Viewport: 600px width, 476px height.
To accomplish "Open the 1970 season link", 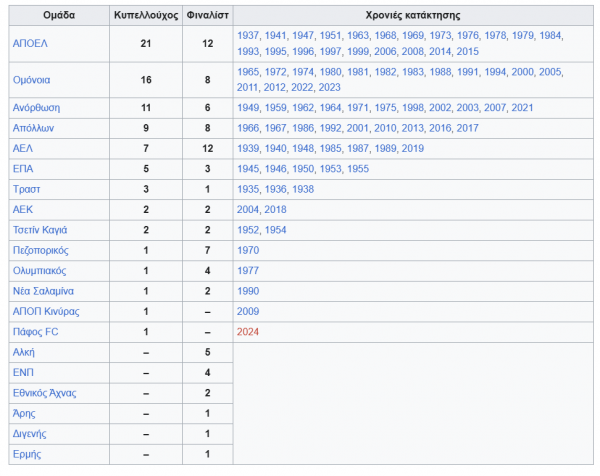I will tap(248, 250).
